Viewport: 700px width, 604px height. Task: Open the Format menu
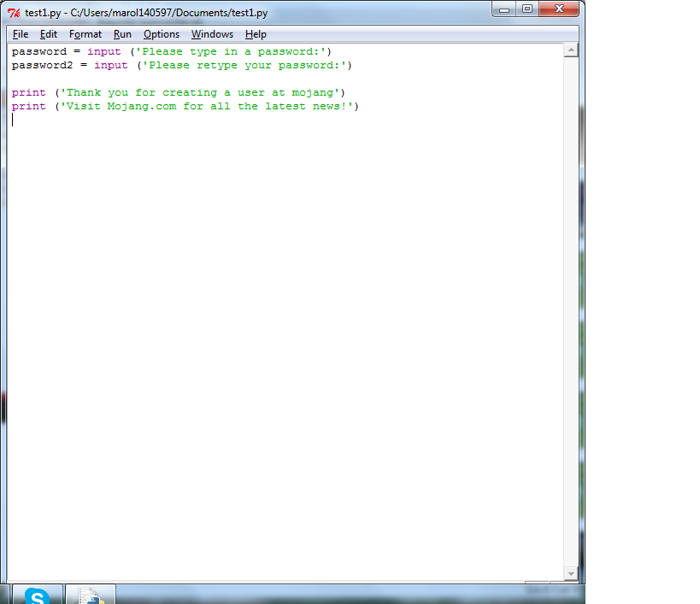[85, 34]
